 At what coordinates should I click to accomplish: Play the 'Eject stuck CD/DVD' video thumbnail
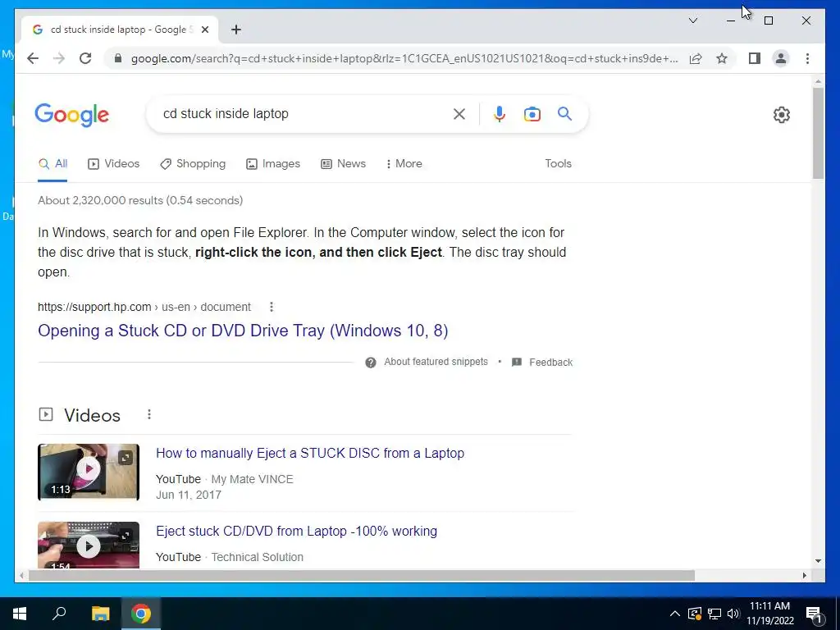(89, 545)
